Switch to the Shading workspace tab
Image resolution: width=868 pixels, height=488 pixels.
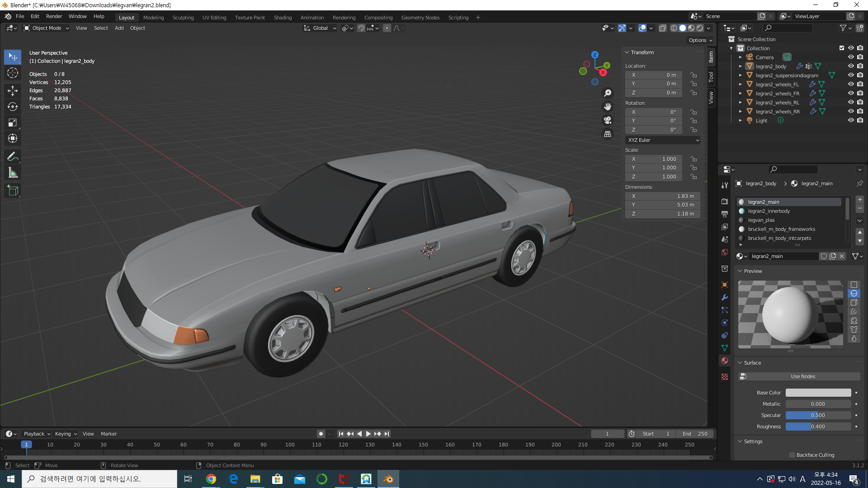[283, 18]
